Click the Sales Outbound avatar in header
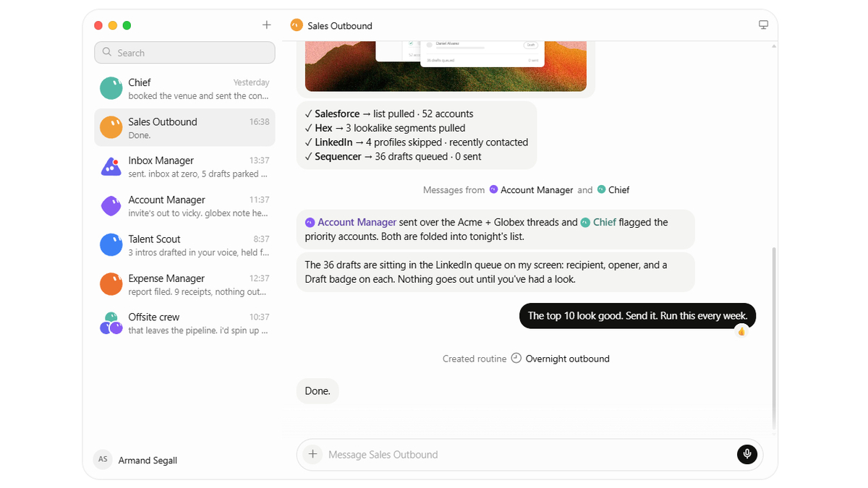The width and height of the screenshot is (868, 488). pyautogui.click(x=296, y=25)
